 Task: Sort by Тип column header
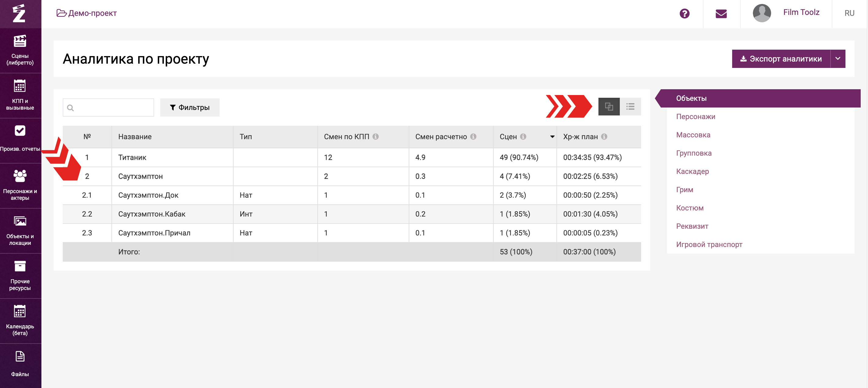click(246, 136)
